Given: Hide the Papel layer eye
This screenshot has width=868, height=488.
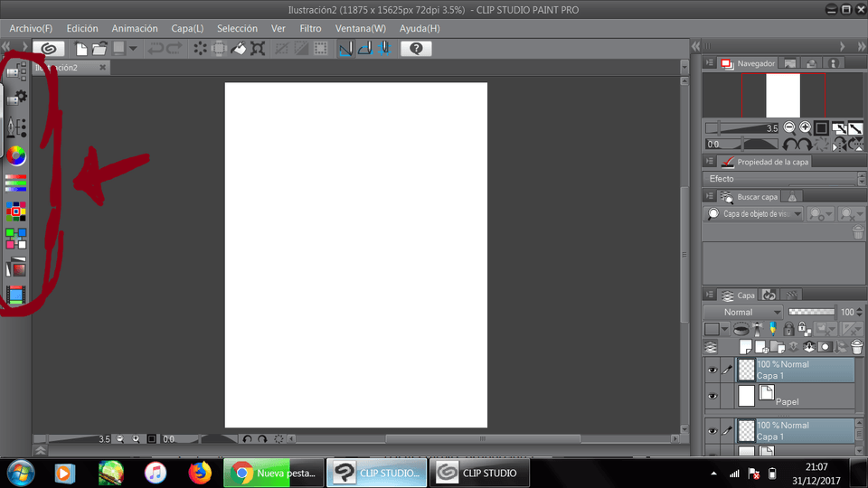Looking at the screenshot, I should 712,396.
